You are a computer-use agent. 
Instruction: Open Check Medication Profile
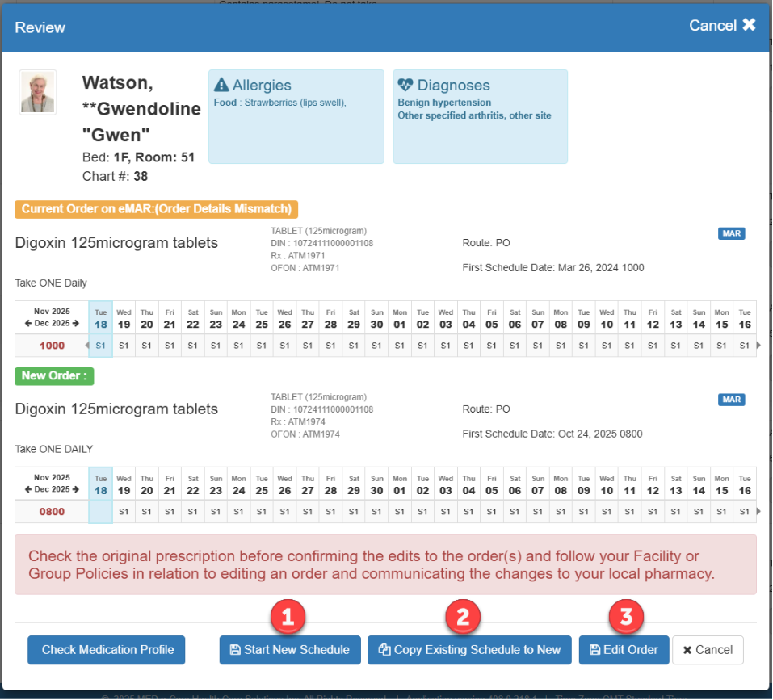click(x=107, y=650)
